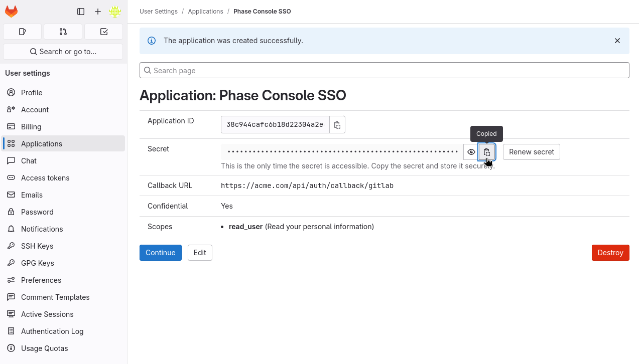Viewport: 639px width, 364px height.
Task: Click the Emails envelope icon
Action: tap(11, 195)
